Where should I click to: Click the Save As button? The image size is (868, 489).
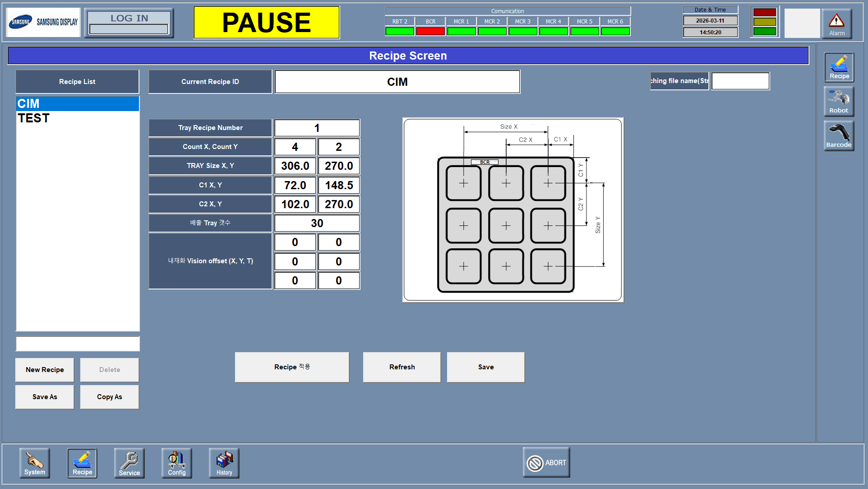(x=45, y=397)
